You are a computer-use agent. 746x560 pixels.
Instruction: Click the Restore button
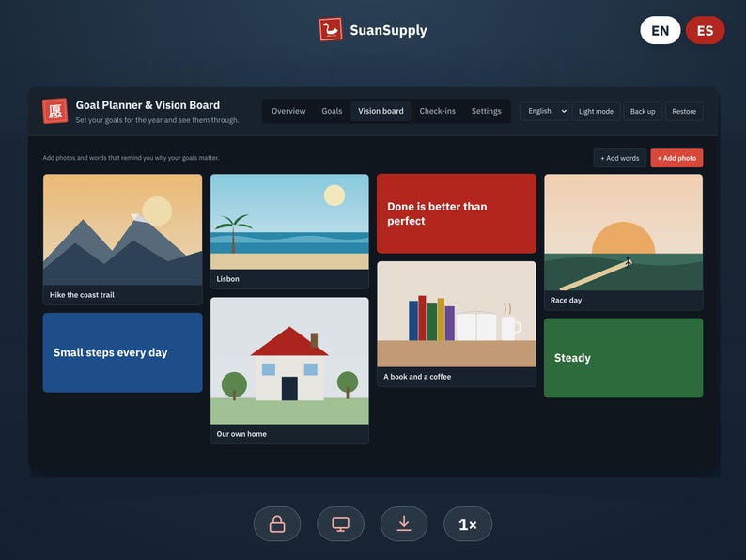tap(684, 111)
